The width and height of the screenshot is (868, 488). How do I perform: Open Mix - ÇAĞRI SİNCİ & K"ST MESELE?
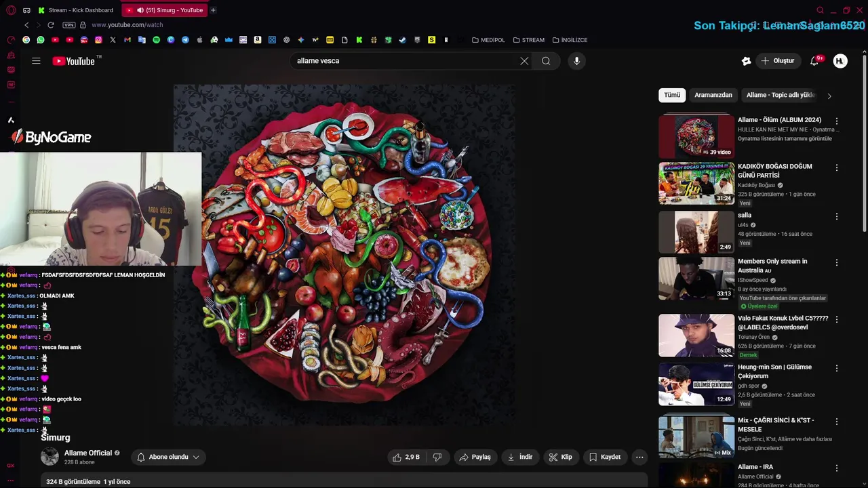[776, 424]
